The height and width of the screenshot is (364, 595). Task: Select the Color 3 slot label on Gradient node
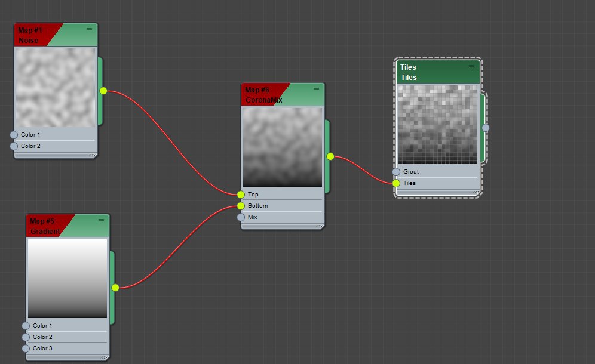click(42, 348)
